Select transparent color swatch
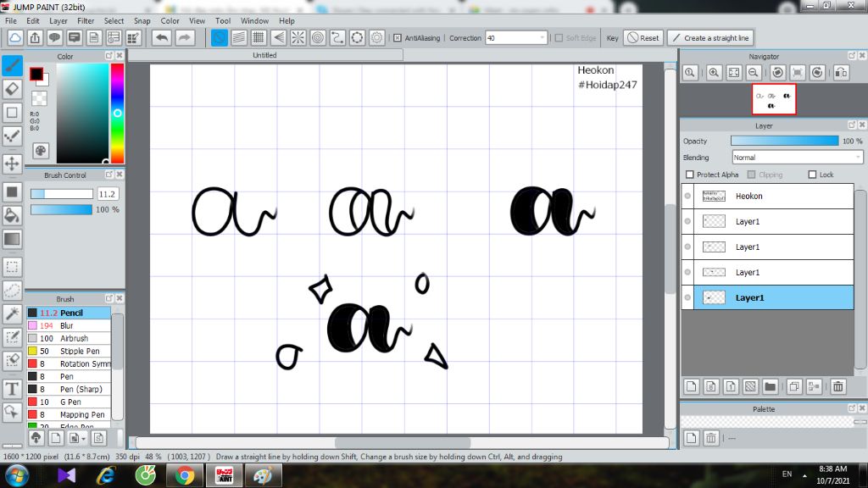Screen dimensions: 868x488 [x=39, y=98]
